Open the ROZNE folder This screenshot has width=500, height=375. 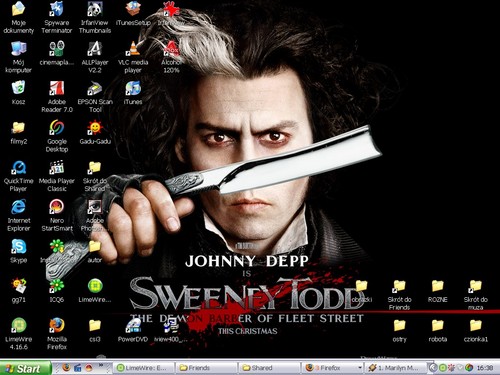tap(438, 290)
